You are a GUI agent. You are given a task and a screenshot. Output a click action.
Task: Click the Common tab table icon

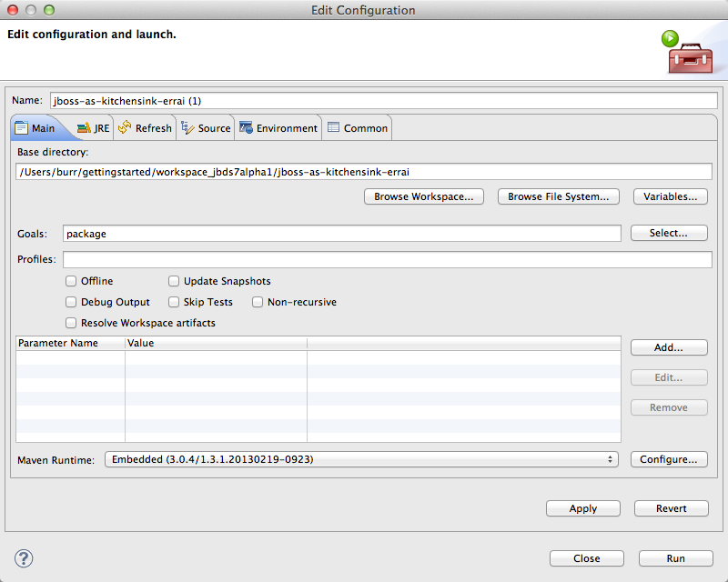click(333, 127)
